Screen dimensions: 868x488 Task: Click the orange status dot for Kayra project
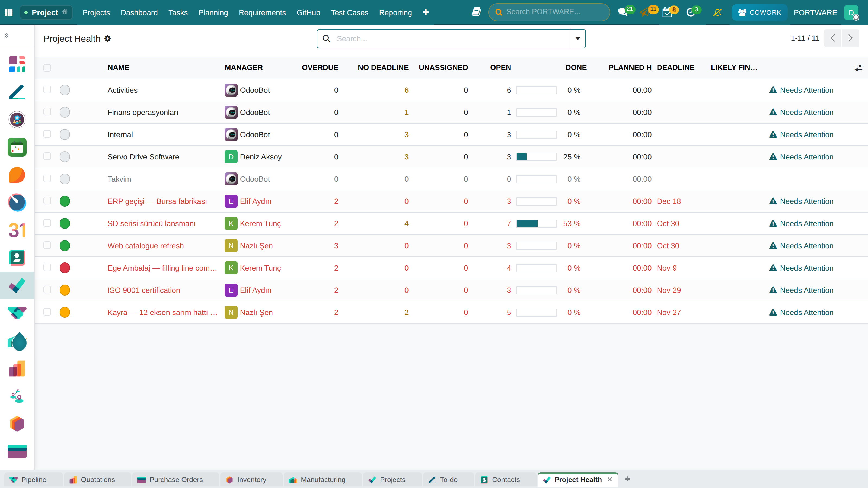pyautogui.click(x=65, y=313)
